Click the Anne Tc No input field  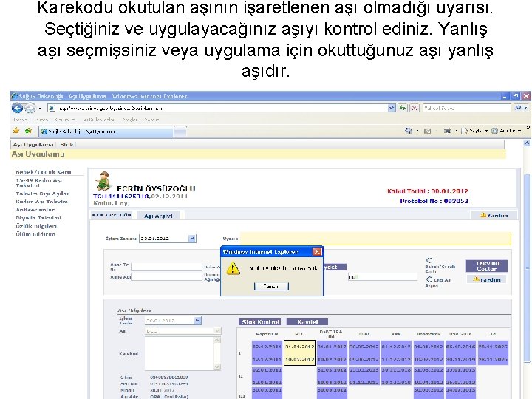(166, 267)
